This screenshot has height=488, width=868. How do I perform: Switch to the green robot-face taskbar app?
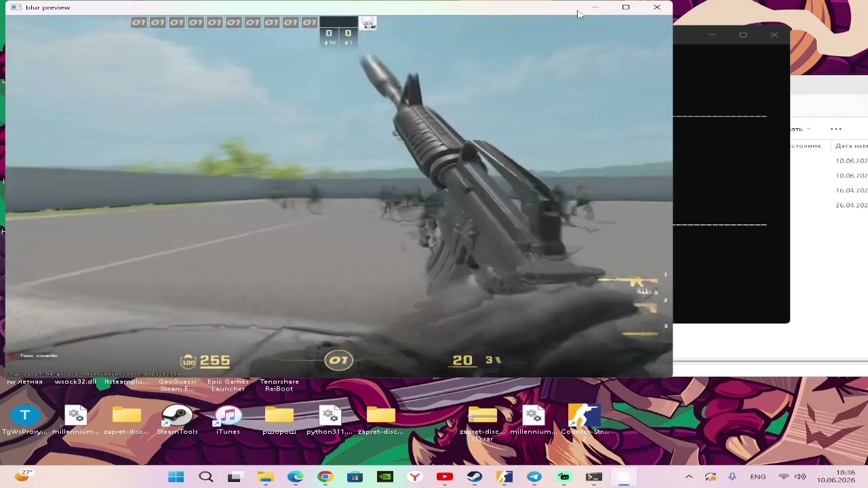coord(564,477)
